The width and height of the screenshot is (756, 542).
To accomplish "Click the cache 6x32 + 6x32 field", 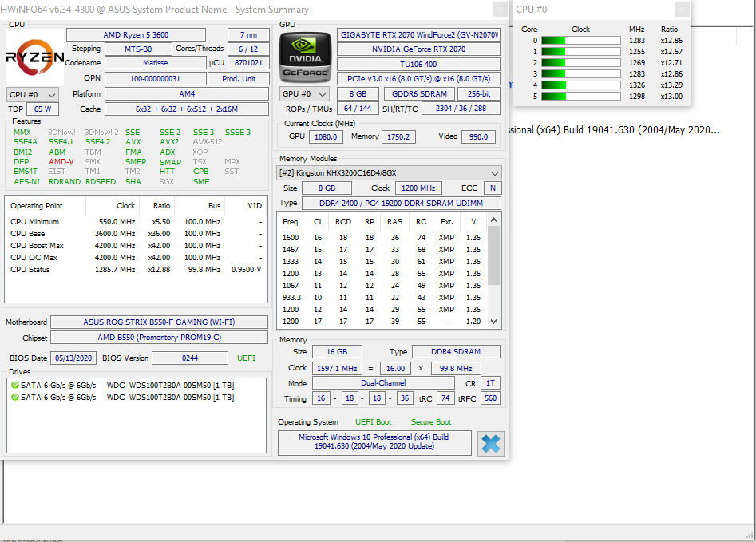I will tap(187, 109).
